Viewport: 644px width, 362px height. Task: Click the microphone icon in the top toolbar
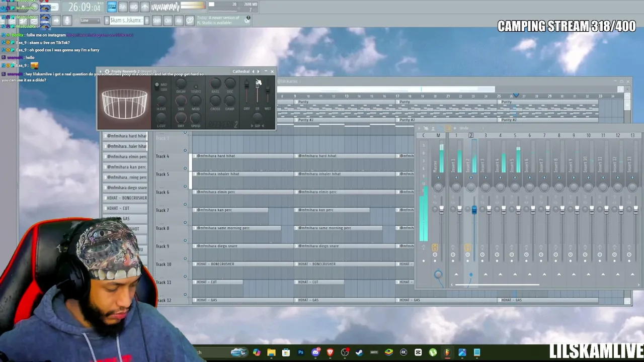(67, 20)
